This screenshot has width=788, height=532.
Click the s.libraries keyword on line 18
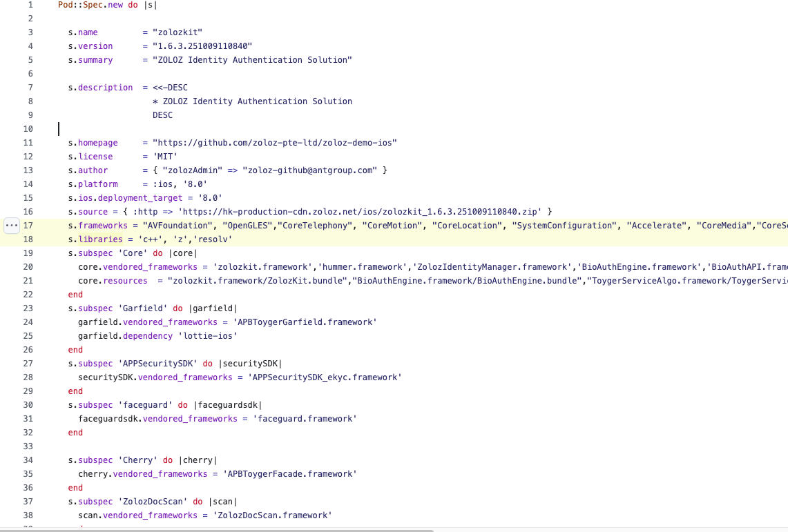click(x=95, y=239)
